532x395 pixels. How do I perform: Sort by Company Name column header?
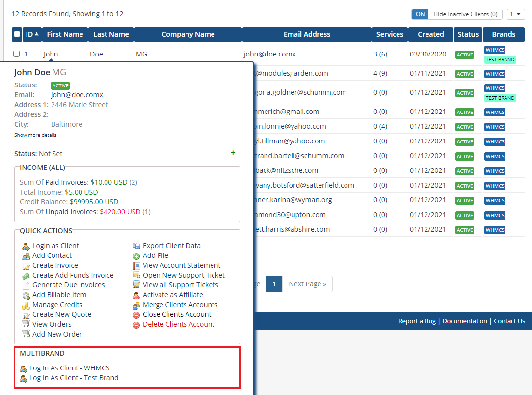coord(188,34)
